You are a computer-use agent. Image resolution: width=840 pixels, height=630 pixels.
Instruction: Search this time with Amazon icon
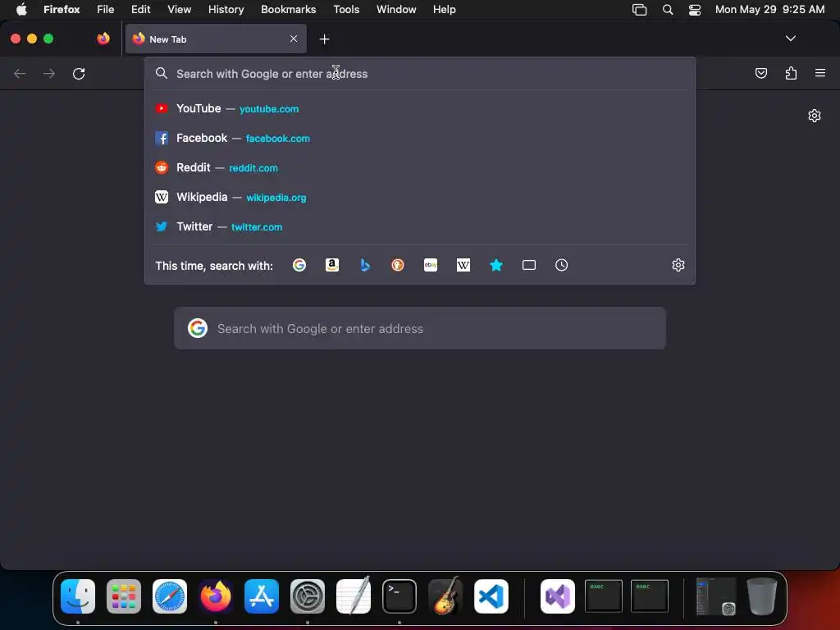click(x=332, y=265)
